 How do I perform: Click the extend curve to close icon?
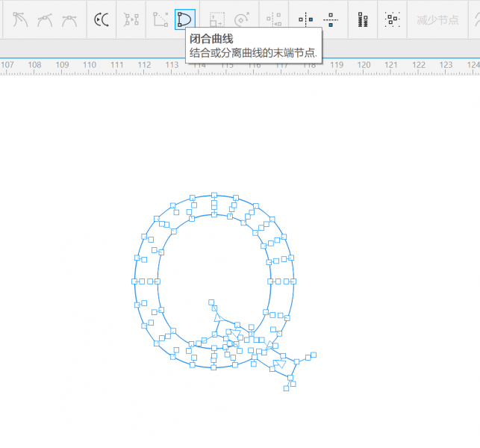(160, 19)
